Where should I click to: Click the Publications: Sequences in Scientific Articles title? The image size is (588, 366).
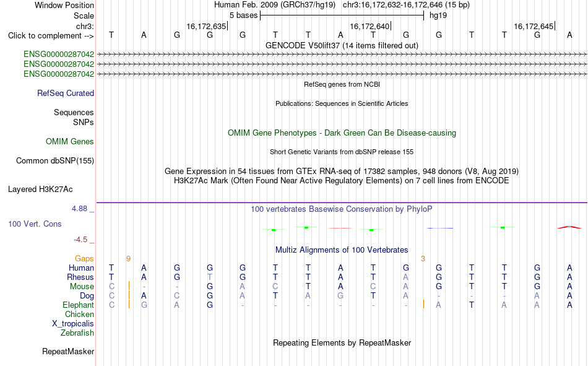coord(342,103)
